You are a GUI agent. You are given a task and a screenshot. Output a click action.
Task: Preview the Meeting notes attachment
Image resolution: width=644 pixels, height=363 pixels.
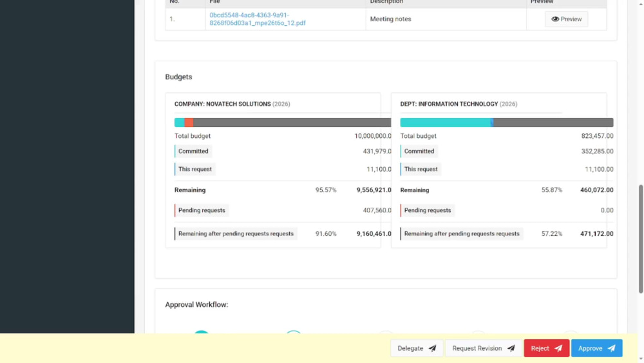[566, 19]
